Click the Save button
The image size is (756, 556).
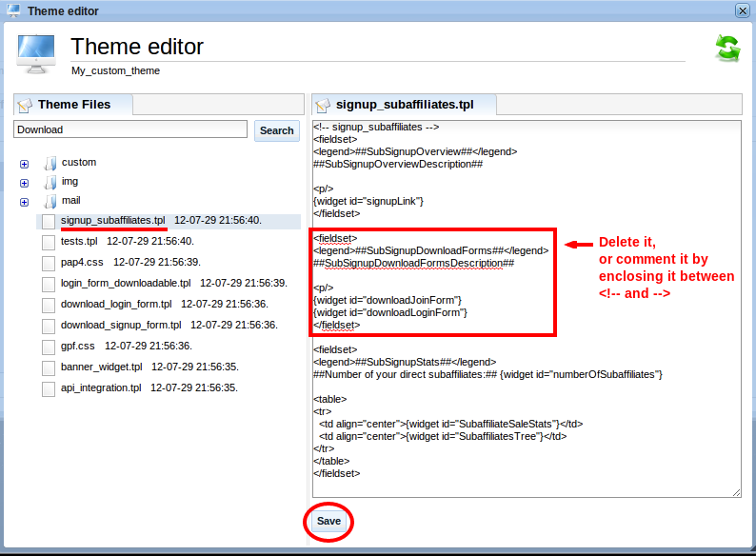328,522
